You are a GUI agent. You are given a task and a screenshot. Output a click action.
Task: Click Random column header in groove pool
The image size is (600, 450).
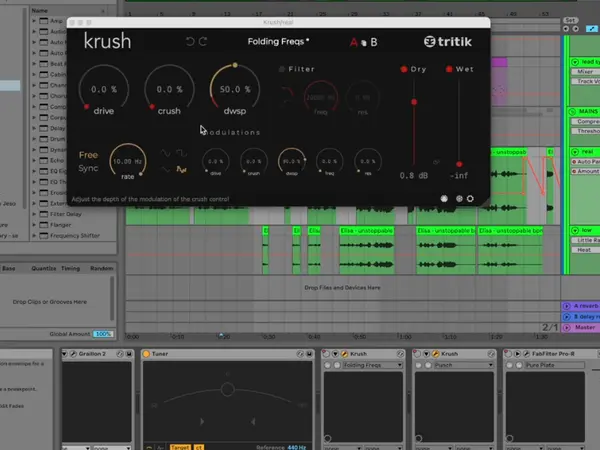coord(101,268)
